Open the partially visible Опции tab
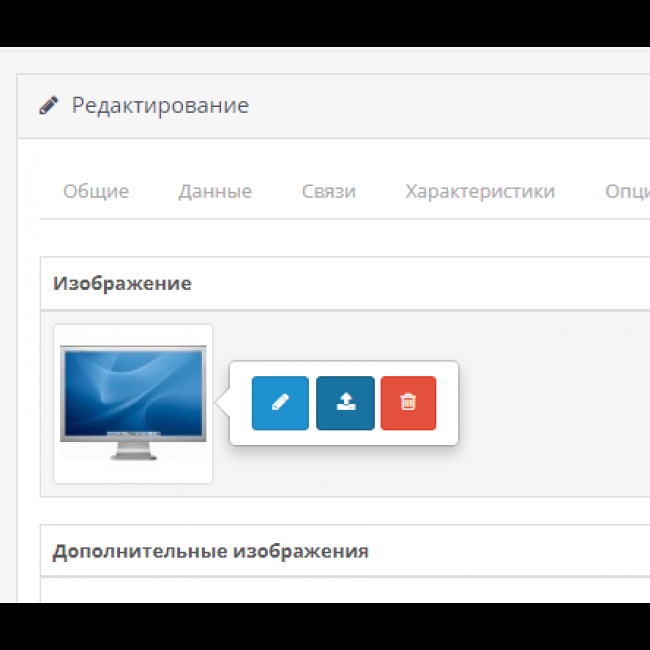This screenshot has height=650, width=650. [x=627, y=191]
